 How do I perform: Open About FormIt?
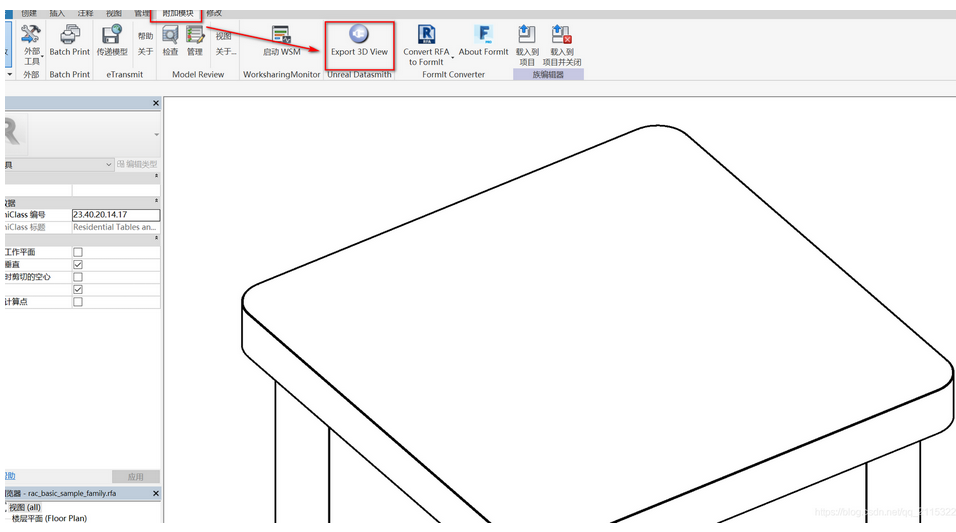483,41
